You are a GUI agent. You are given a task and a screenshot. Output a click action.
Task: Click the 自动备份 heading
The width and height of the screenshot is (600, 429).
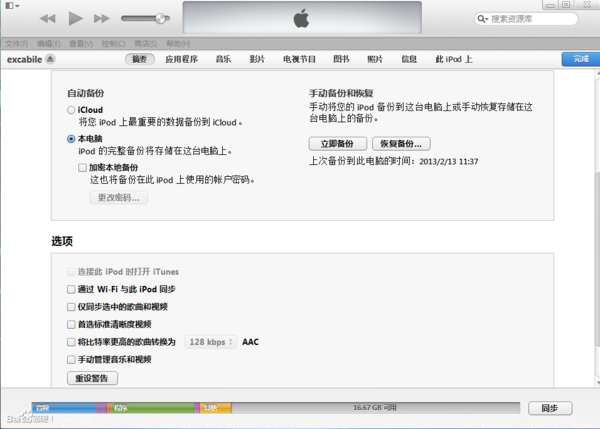86,93
